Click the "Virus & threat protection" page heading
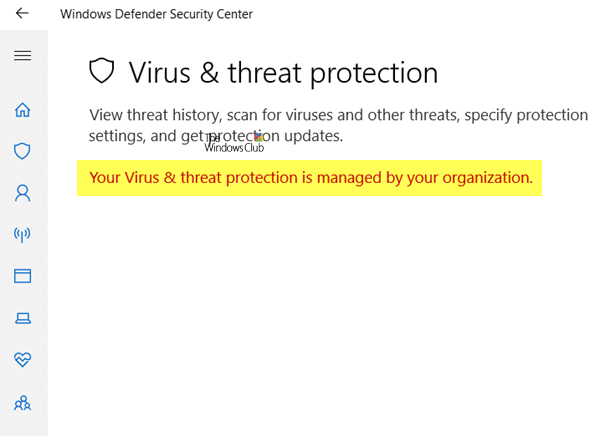This screenshot has height=436, width=600. click(x=283, y=72)
